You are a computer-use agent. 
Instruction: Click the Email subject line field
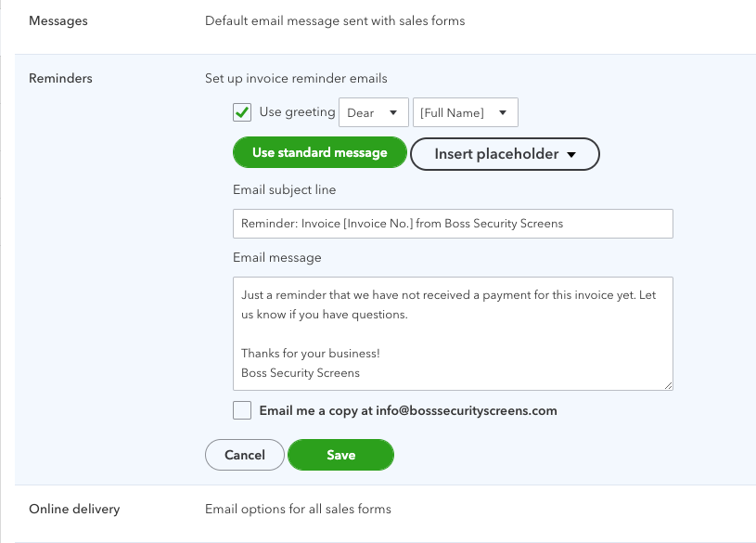pos(453,223)
